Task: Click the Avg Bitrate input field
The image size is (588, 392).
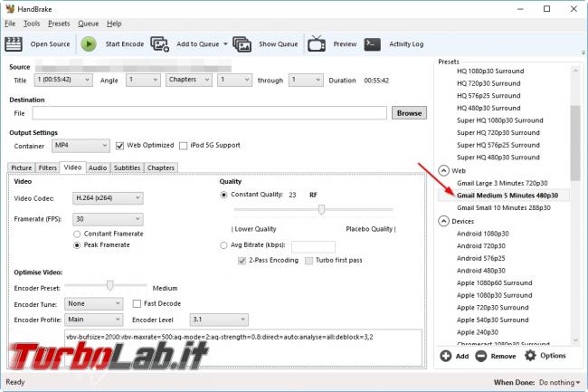Action: 313,246
